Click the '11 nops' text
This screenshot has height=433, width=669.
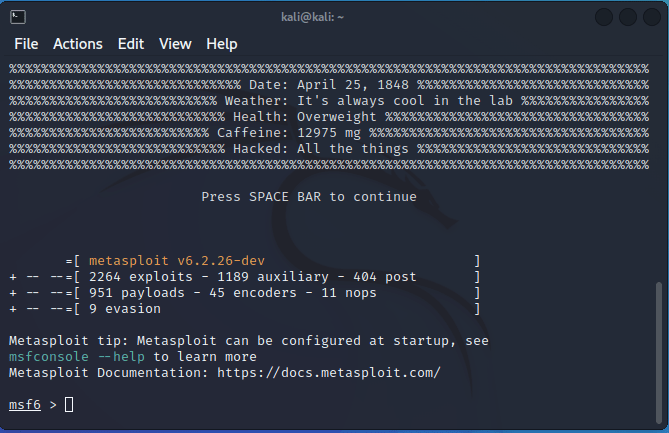click(349, 293)
